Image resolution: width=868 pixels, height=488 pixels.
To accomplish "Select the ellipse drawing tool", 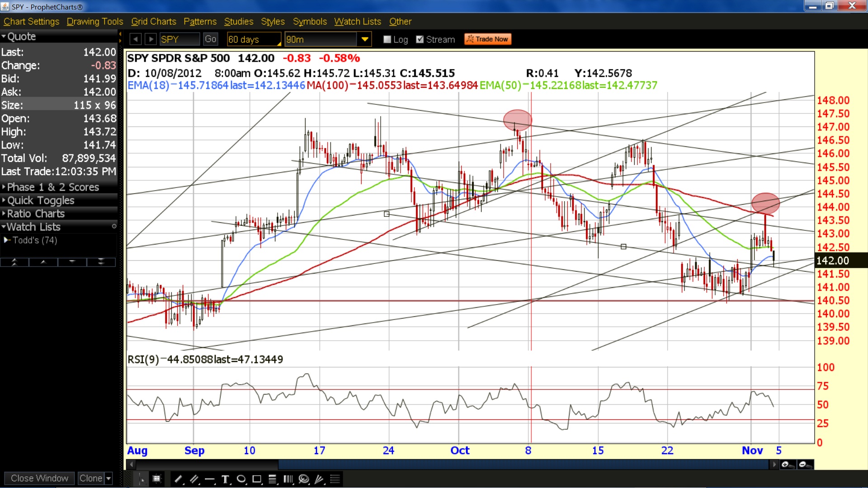I will [241, 479].
